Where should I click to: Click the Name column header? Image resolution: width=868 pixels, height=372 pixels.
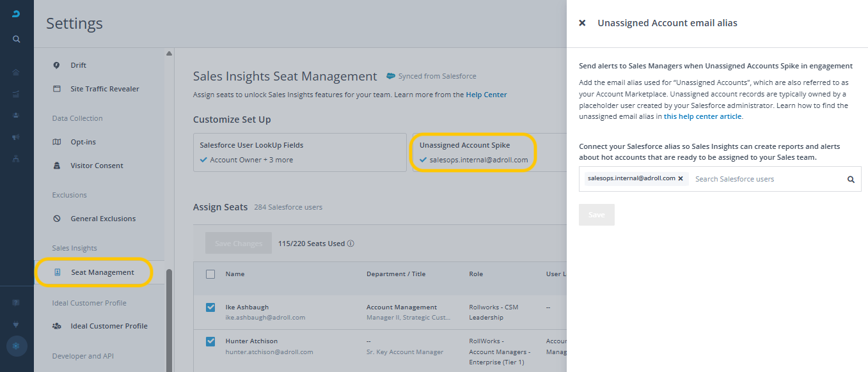(235, 274)
